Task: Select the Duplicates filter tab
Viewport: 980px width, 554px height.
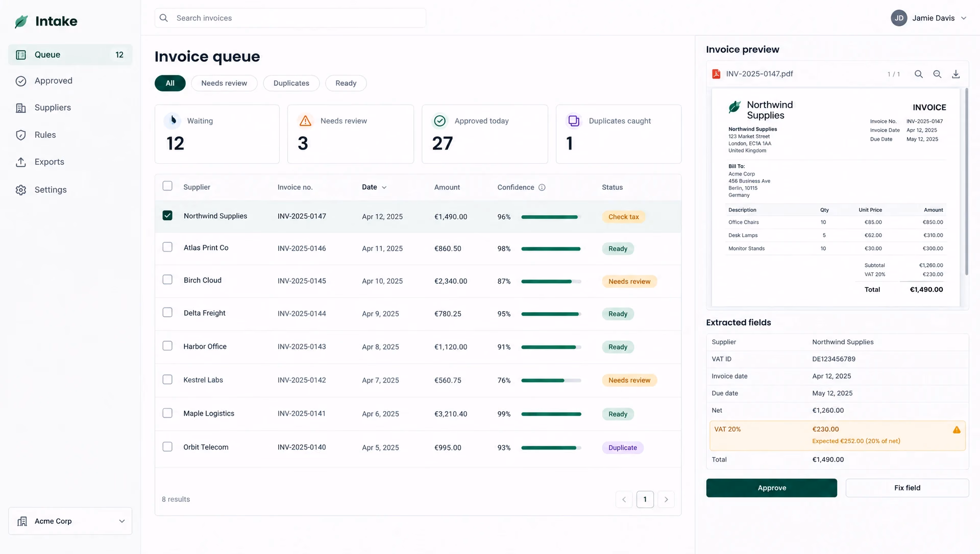Action: tap(291, 83)
